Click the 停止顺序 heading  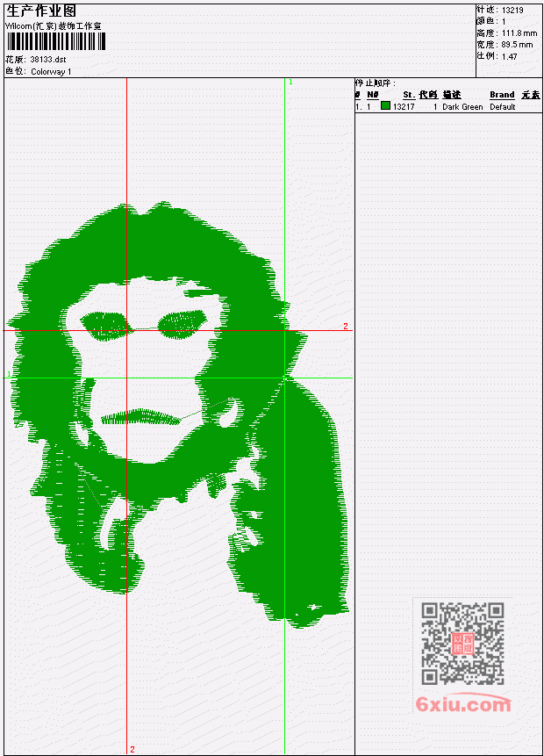376,83
